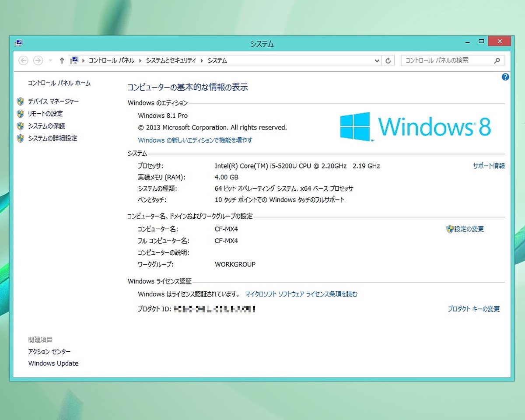This screenshot has height=420, width=525.
Task: Close the システム window
Action: 499,42
